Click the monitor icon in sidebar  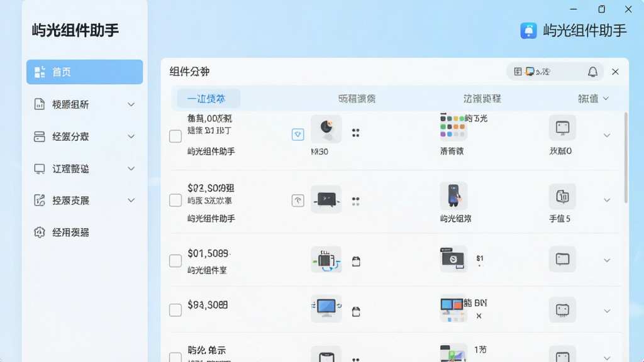[x=40, y=168]
